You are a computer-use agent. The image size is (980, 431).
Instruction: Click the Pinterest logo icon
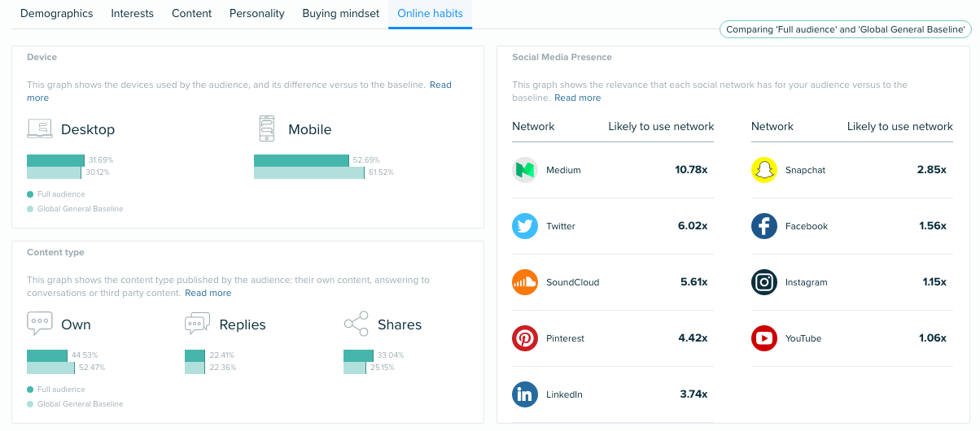(x=525, y=338)
